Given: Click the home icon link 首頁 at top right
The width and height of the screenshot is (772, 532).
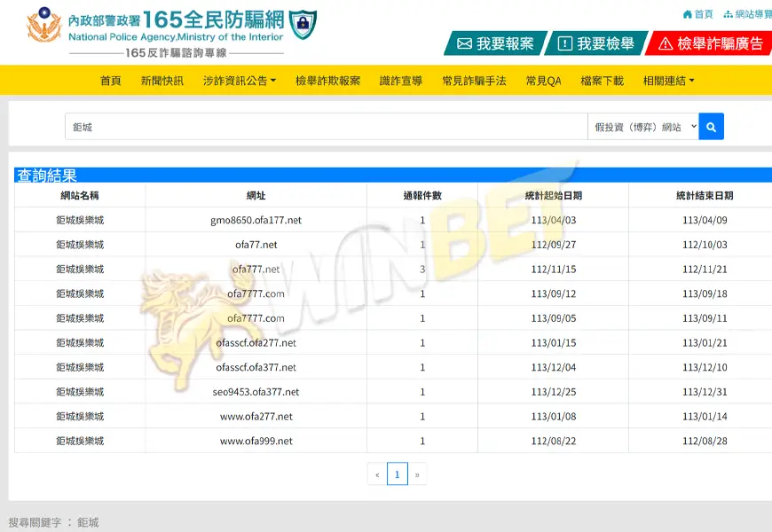Looking at the screenshot, I should (x=697, y=14).
